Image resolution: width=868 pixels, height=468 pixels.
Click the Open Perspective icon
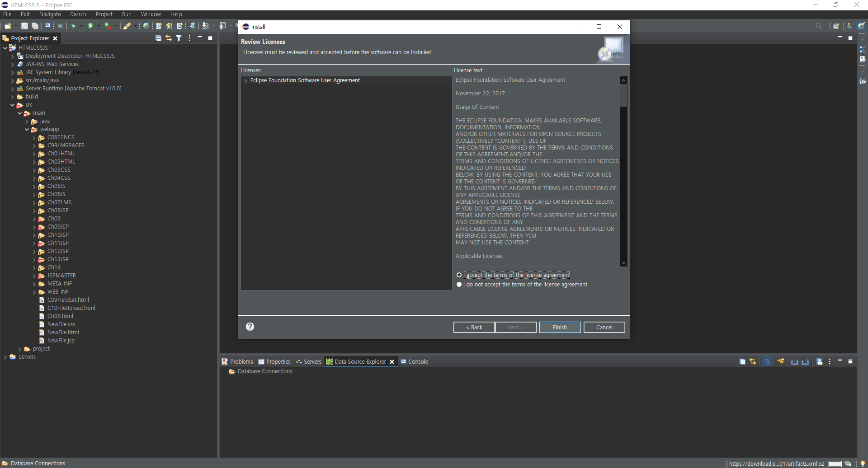coord(836,26)
